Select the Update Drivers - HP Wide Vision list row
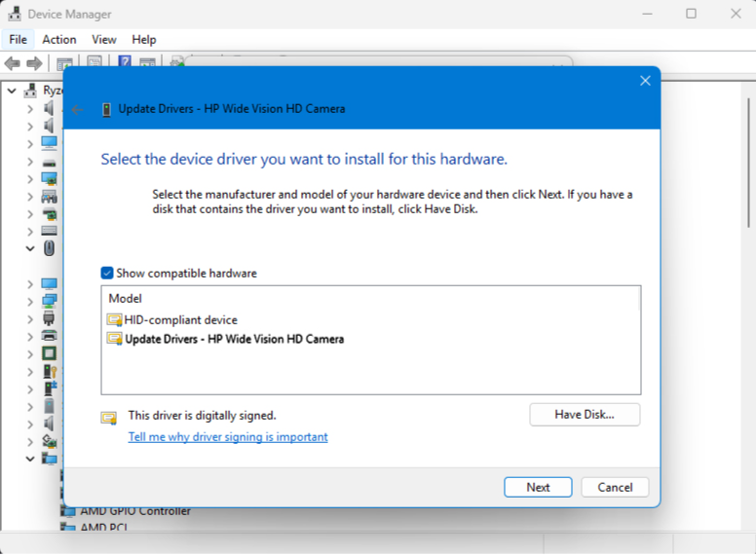 point(225,339)
